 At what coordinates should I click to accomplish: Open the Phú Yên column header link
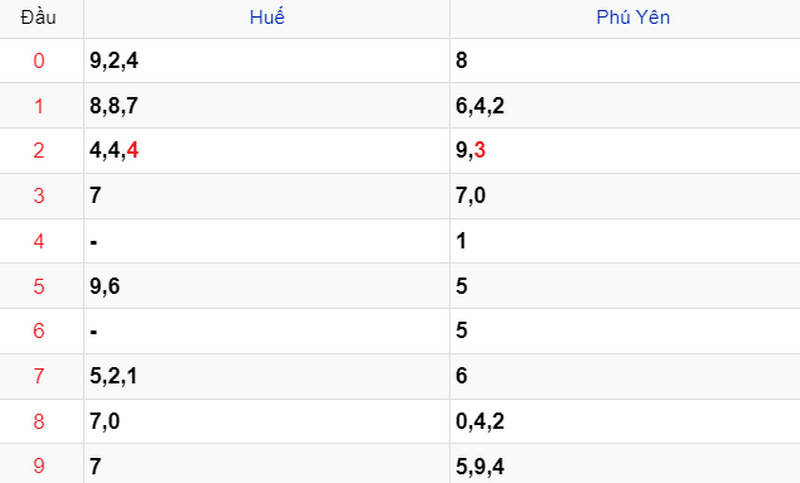point(633,17)
